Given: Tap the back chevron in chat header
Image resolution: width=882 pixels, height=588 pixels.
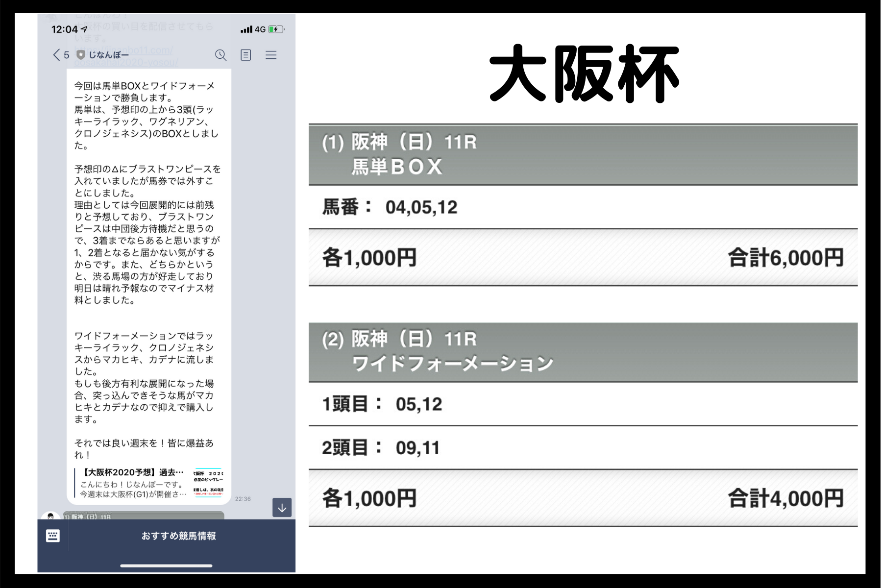Looking at the screenshot, I should point(56,55).
